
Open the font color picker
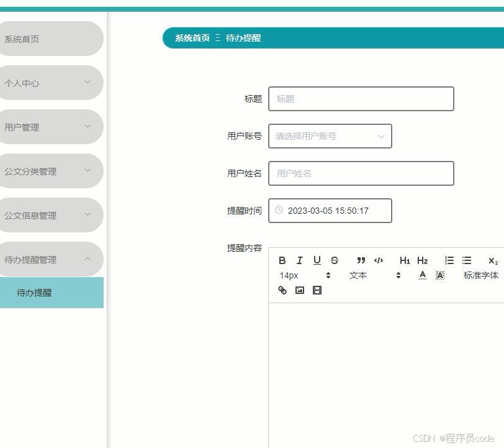422,275
